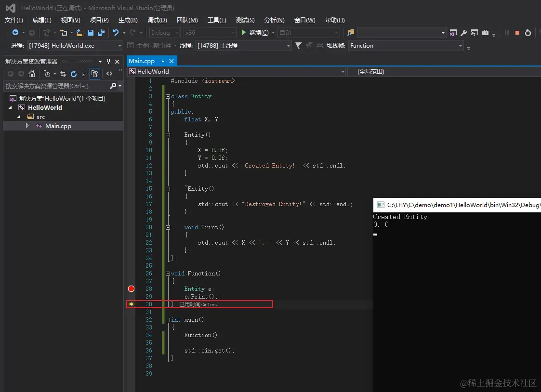Image resolution: width=541 pixels, height=392 pixels.
Task: Switch to the Main.cpp editor tab
Action: tap(142, 61)
